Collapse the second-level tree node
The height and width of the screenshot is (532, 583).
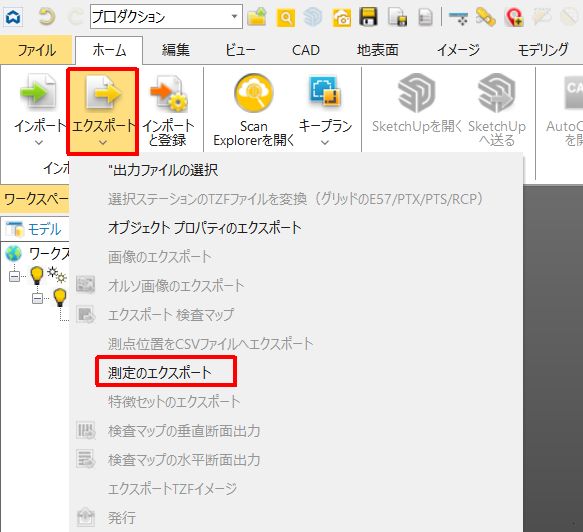click(x=37, y=298)
